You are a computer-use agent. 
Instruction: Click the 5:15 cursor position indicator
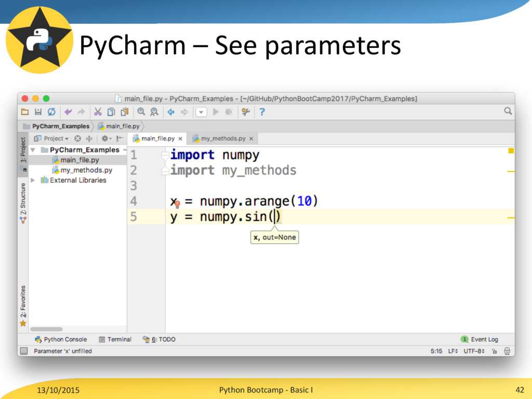tap(436, 351)
